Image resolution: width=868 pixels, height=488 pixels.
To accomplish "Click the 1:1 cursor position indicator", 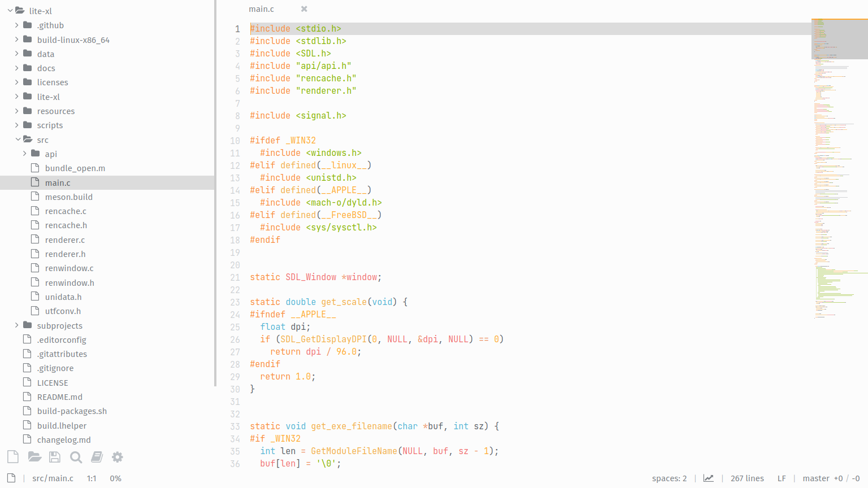I will click(92, 478).
